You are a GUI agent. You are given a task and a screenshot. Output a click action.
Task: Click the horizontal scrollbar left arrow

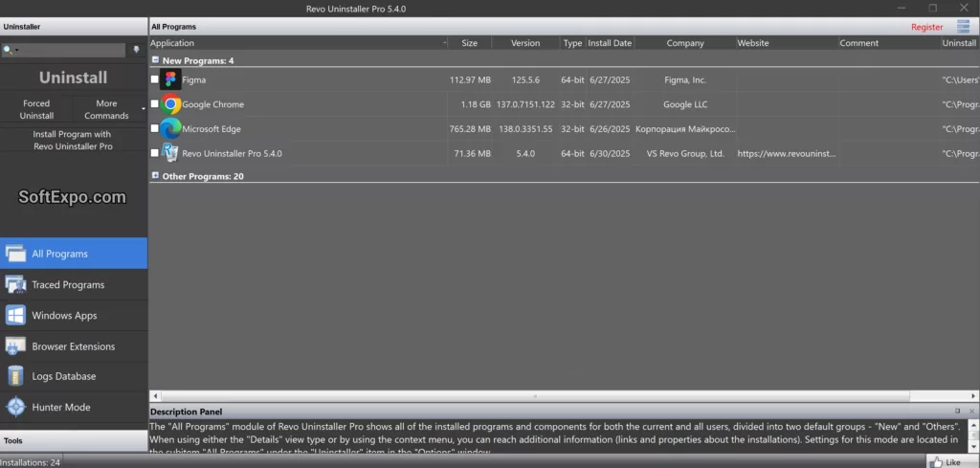click(155, 396)
